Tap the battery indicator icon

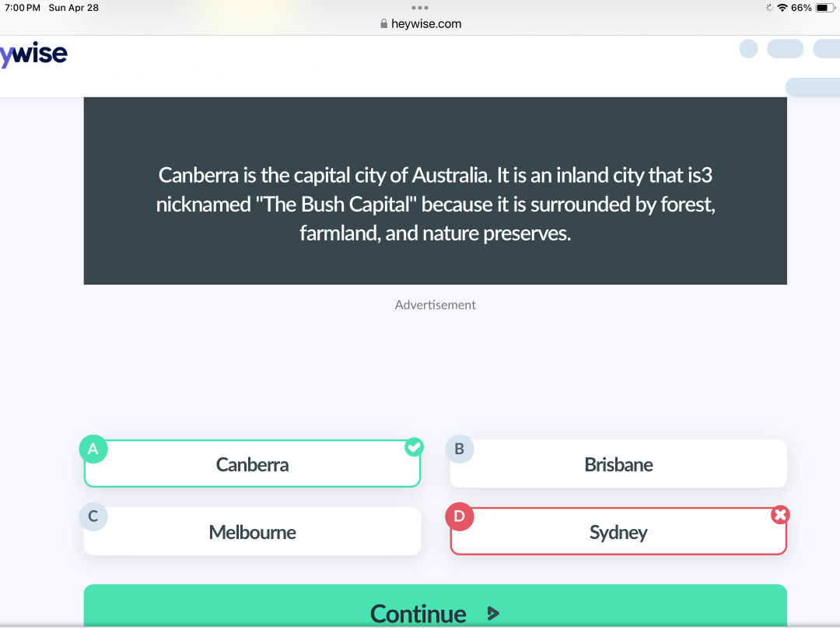(x=825, y=8)
